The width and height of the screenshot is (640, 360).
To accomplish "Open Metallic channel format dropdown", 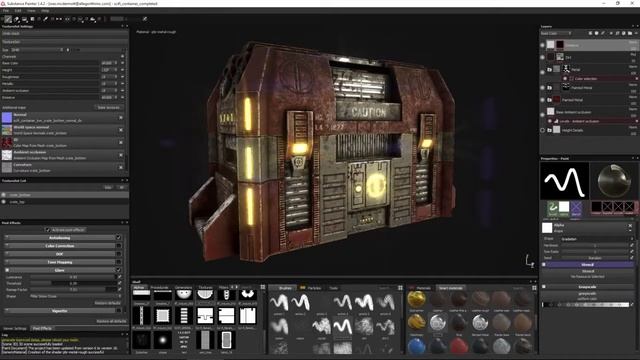I will click(109, 84).
